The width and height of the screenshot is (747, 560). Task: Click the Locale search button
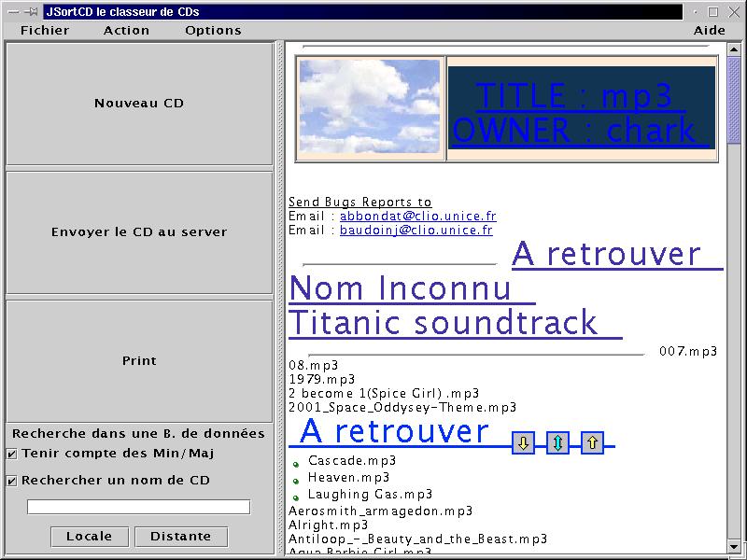click(90, 537)
